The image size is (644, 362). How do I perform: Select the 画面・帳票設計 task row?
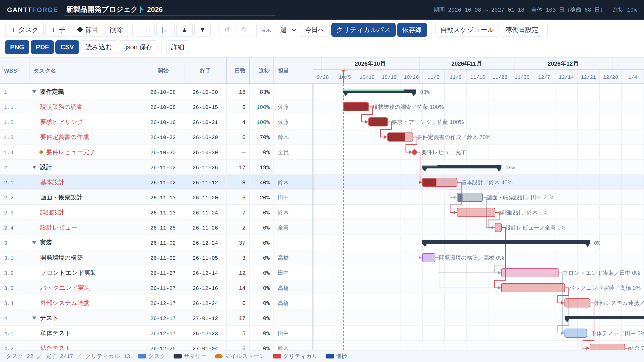click(156, 197)
